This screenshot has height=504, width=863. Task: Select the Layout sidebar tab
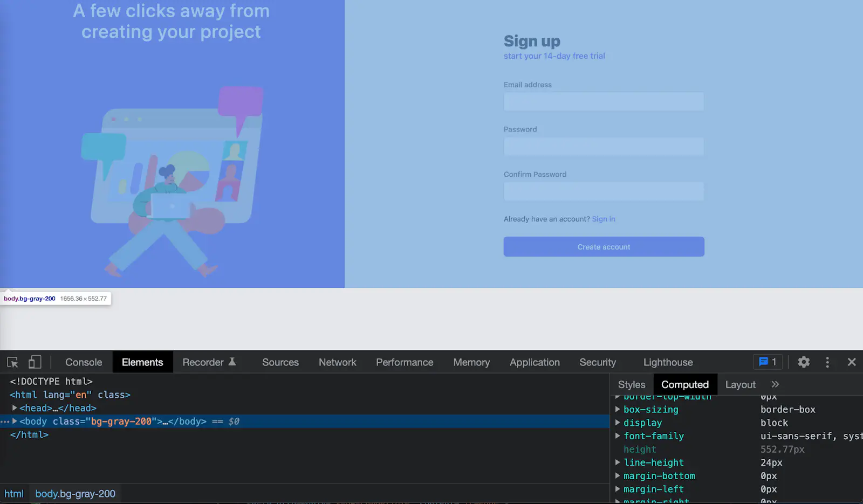[740, 384]
